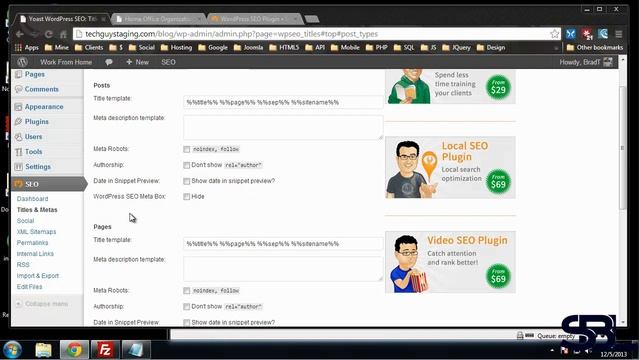640x360 pixels.
Task: Open Other bookmarks folder
Action: click(595, 48)
